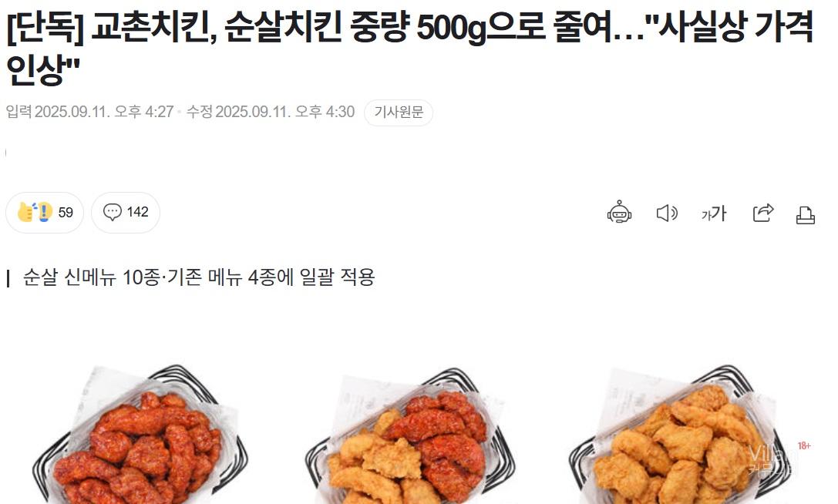
Task: Click the 입력 2025.09.11. 오후 4:27 timestamp
Action: click(89, 112)
